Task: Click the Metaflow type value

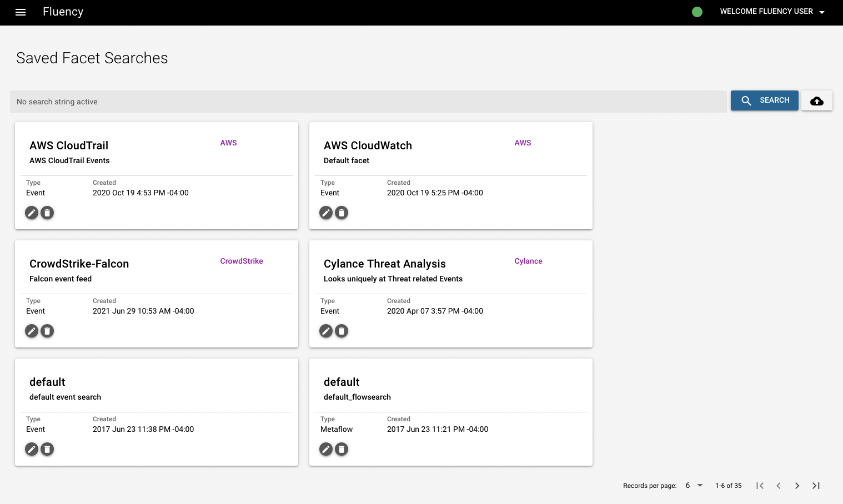Action: pyautogui.click(x=337, y=429)
